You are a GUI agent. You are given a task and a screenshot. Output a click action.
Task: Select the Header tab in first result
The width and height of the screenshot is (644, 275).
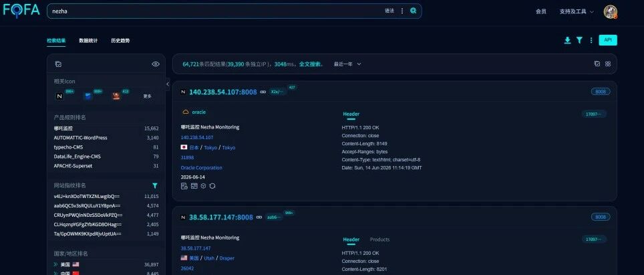point(351,114)
